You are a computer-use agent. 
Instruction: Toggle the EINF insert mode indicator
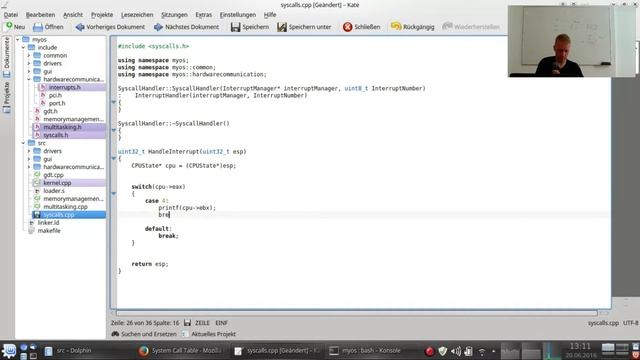click(x=222, y=323)
